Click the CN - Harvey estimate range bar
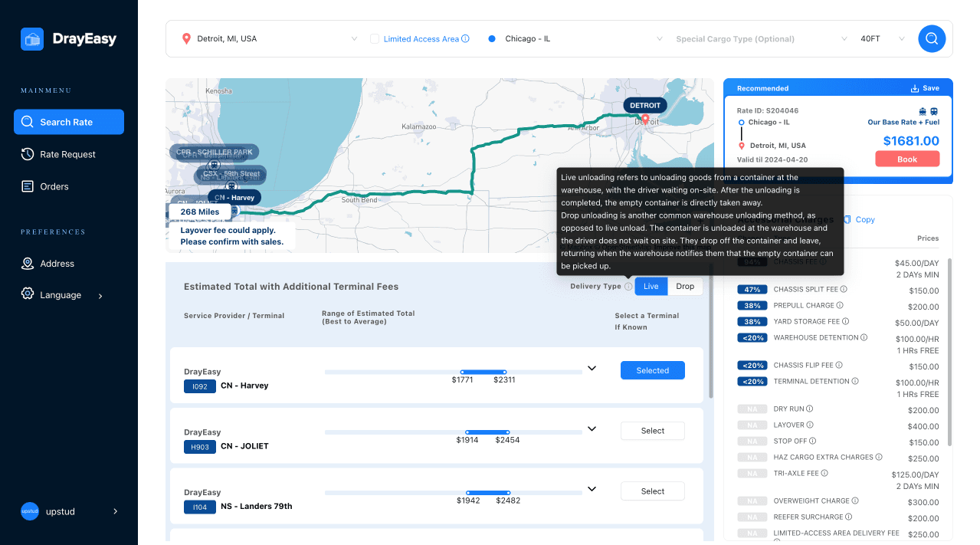980x545 pixels. pos(454,372)
